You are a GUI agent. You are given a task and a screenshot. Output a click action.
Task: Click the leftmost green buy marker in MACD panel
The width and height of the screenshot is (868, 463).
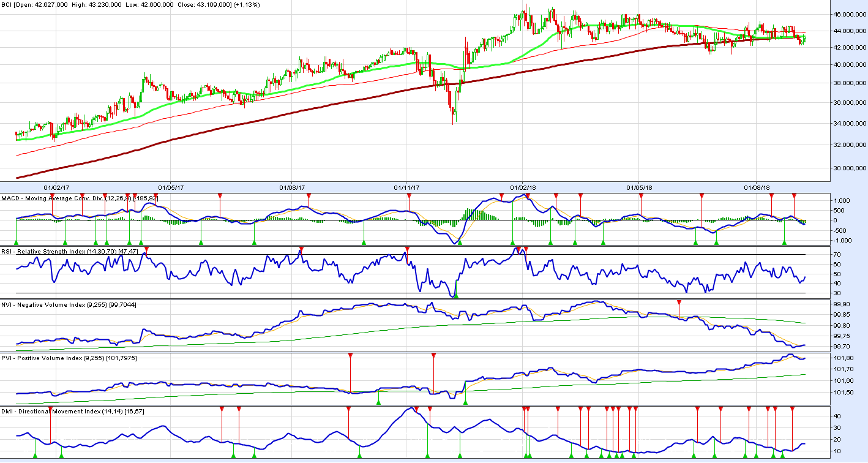point(17,243)
